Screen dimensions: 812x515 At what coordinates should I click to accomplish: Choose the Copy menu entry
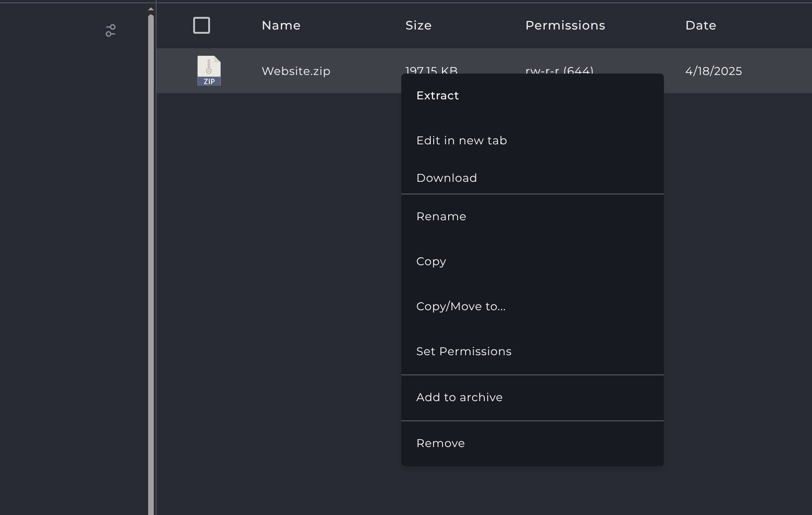click(431, 261)
